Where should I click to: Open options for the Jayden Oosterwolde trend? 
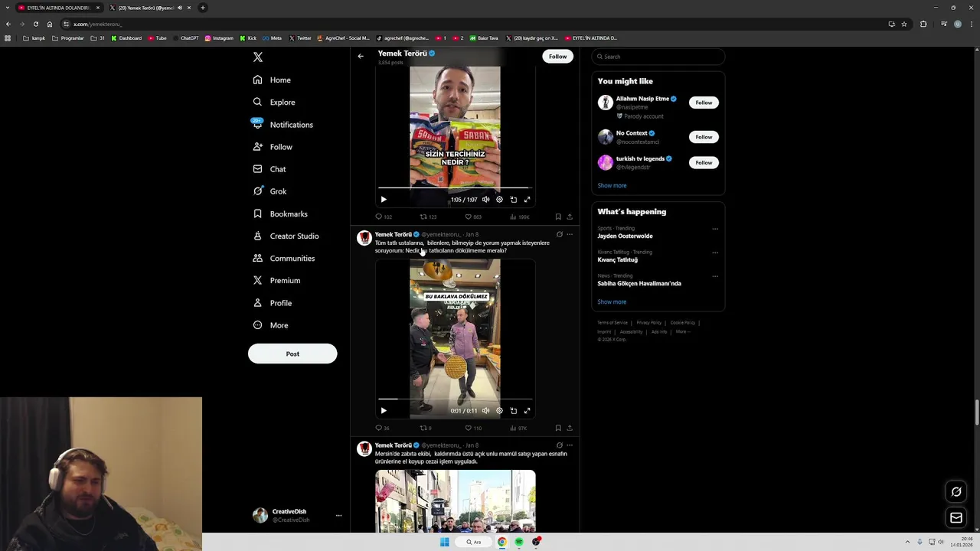715,229
